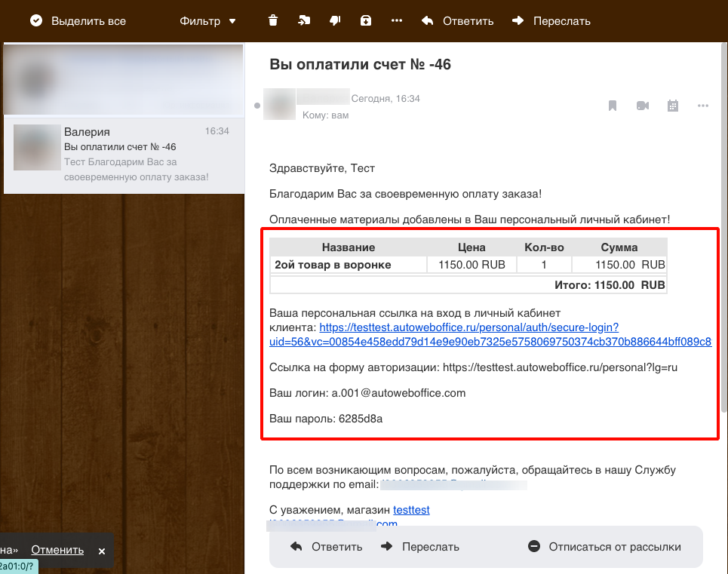Mark email as spam with thumbs-down icon
The height and width of the screenshot is (574, 728).
(x=335, y=21)
